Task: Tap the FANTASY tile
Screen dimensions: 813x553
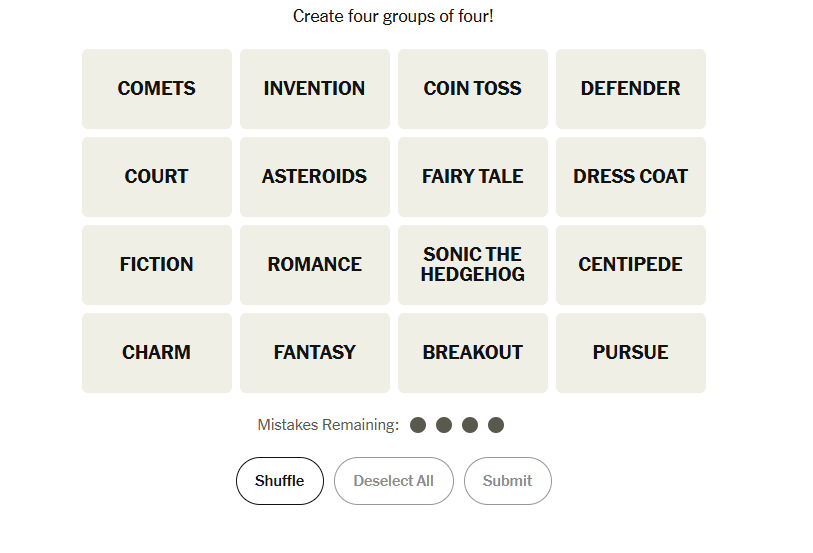Action: click(x=315, y=353)
